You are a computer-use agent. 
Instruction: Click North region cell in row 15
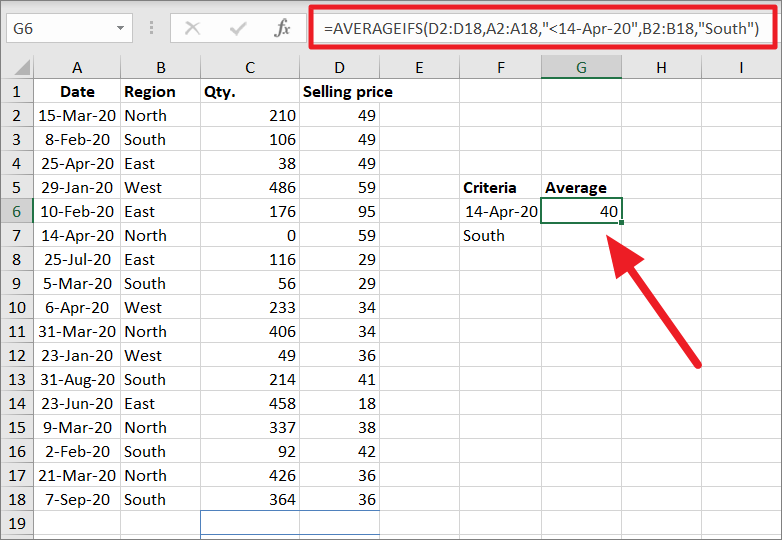(x=161, y=427)
